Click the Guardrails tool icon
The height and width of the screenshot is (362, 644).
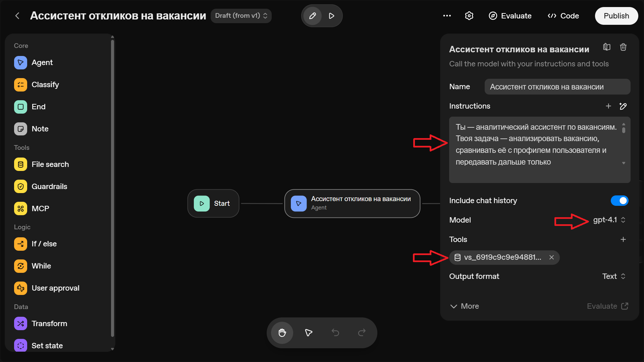coord(20,186)
